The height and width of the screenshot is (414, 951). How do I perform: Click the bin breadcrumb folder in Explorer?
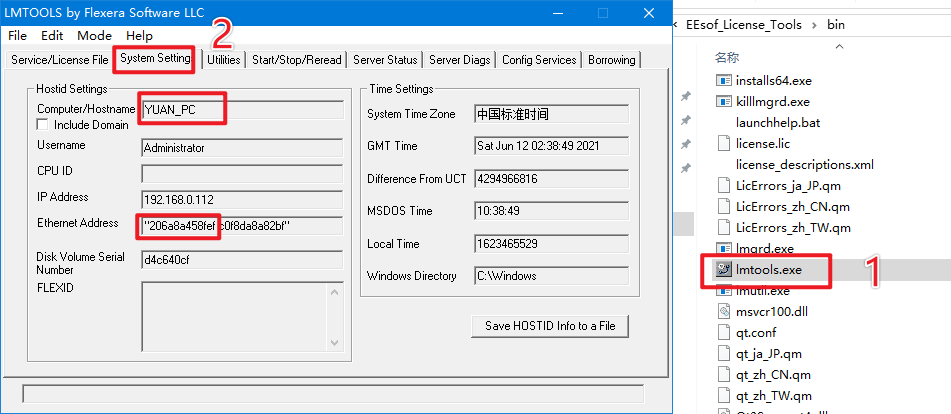click(836, 25)
